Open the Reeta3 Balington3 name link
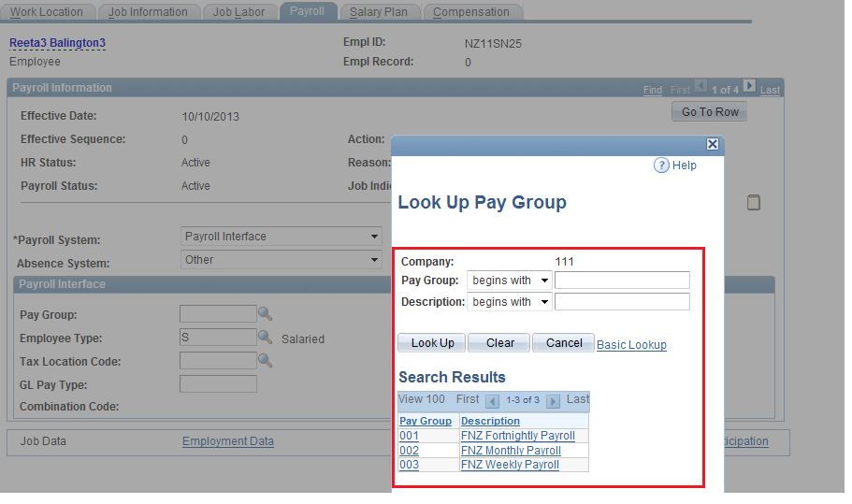852x504 pixels. click(x=58, y=43)
